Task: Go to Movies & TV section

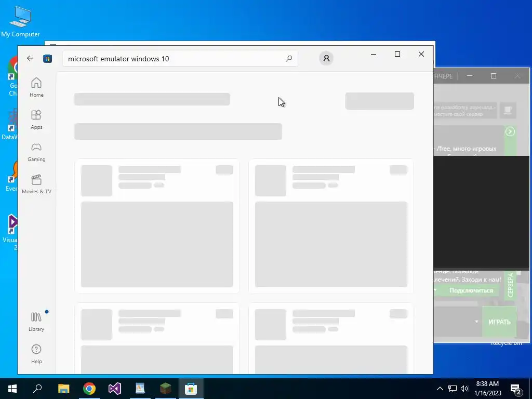Action: tap(36, 184)
